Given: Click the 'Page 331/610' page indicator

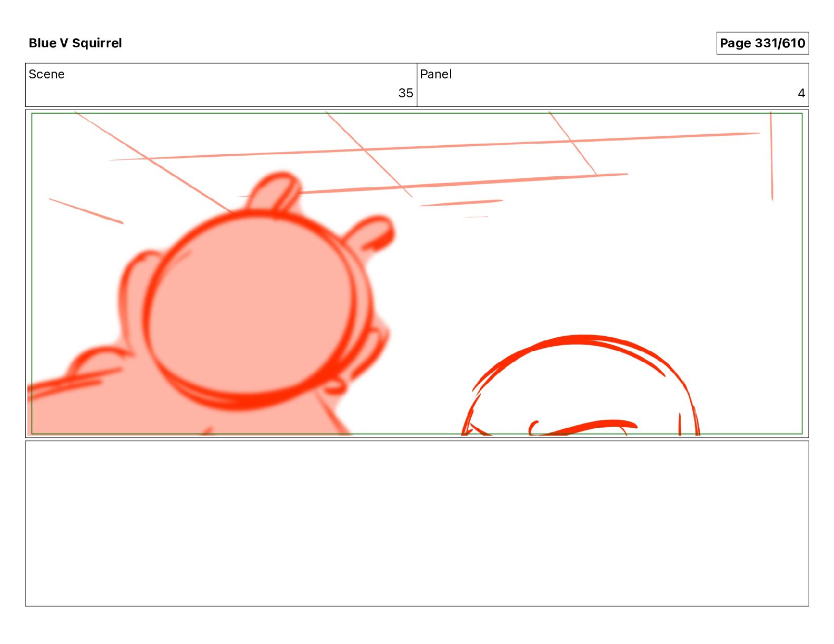Looking at the screenshot, I should [x=762, y=43].
